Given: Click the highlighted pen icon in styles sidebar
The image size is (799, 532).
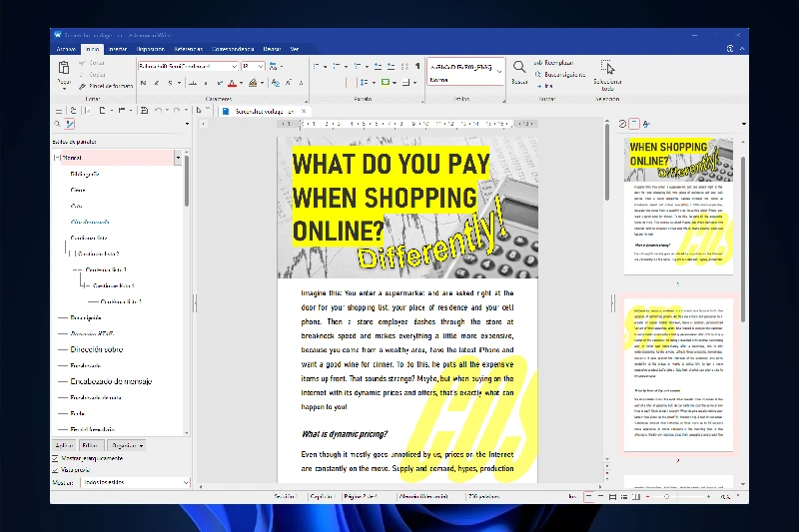Looking at the screenshot, I should 70,124.
